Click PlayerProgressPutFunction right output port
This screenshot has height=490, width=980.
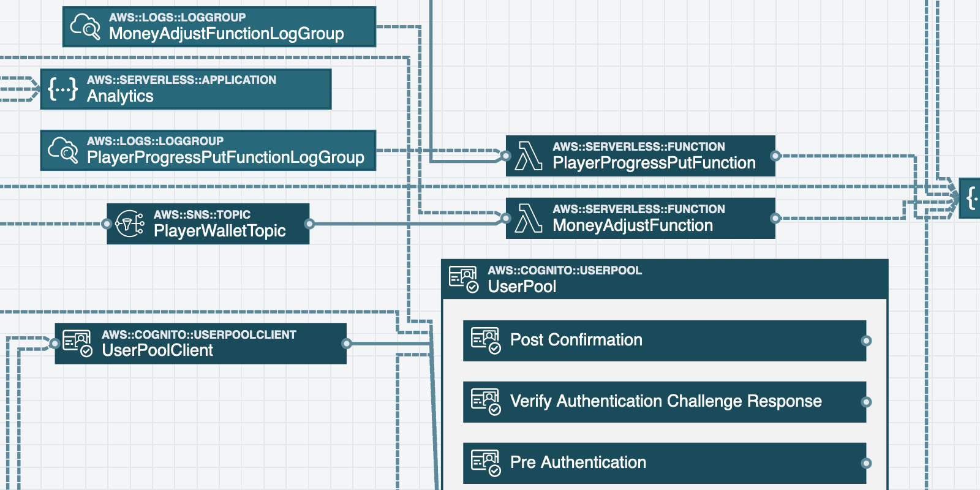coord(775,156)
